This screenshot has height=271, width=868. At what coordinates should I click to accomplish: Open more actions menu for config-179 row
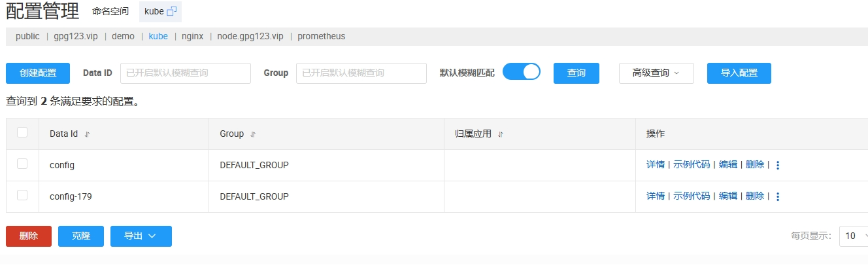(x=778, y=196)
